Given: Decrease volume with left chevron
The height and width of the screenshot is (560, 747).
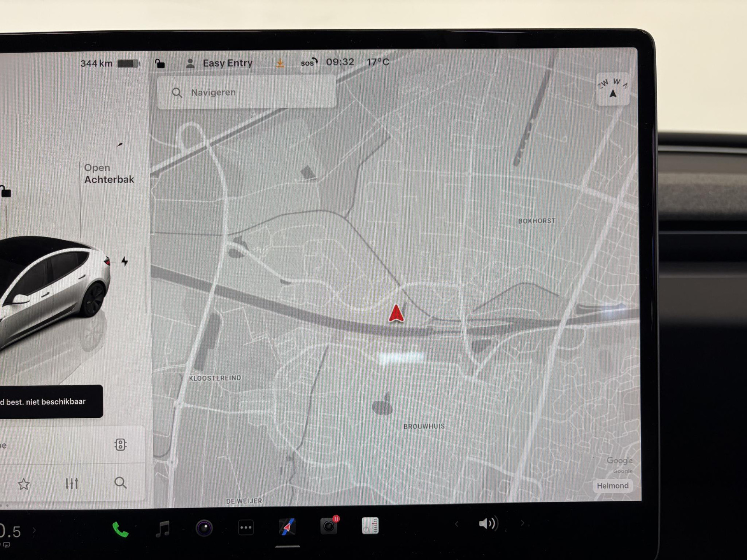Looking at the screenshot, I should (x=457, y=524).
